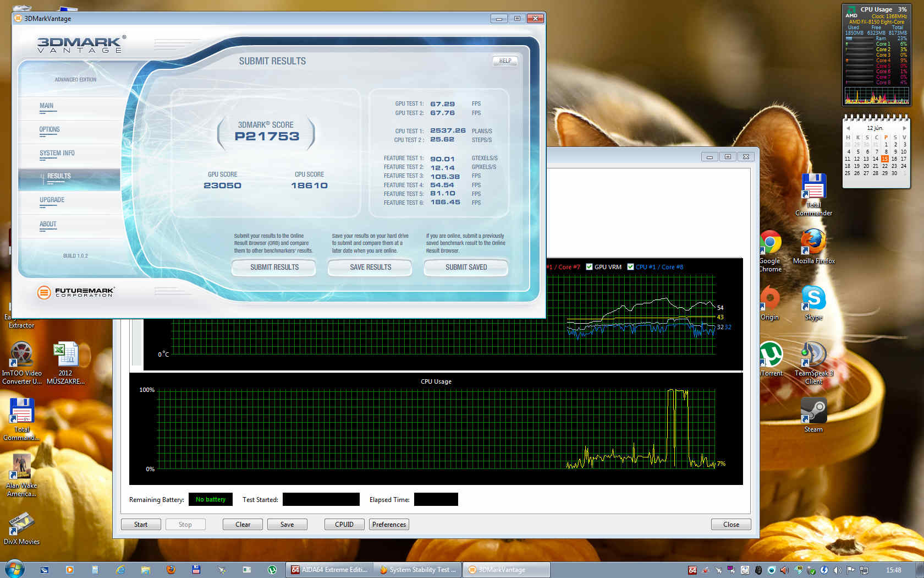Click Save in the System Stability Test window
Viewport: 924px width, 578px height.
click(287, 525)
